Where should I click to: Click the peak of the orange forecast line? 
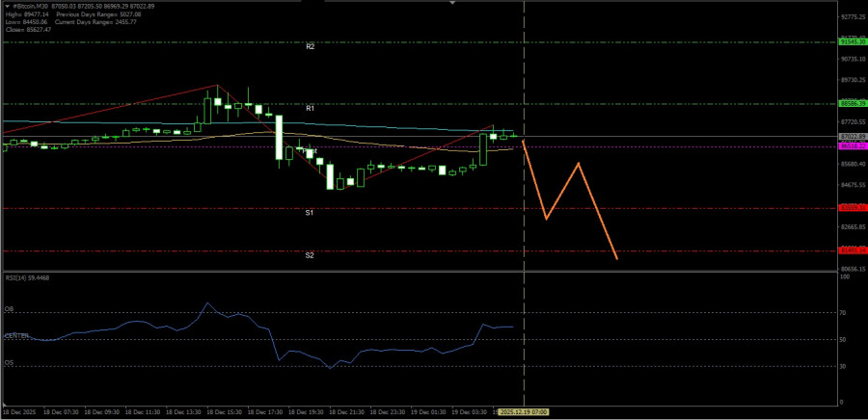(578, 163)
